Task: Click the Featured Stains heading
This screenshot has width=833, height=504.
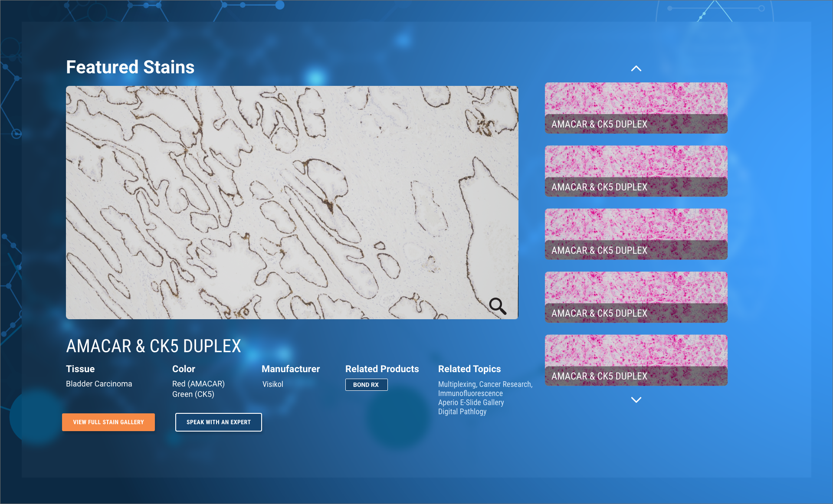Action: [130, 67]
